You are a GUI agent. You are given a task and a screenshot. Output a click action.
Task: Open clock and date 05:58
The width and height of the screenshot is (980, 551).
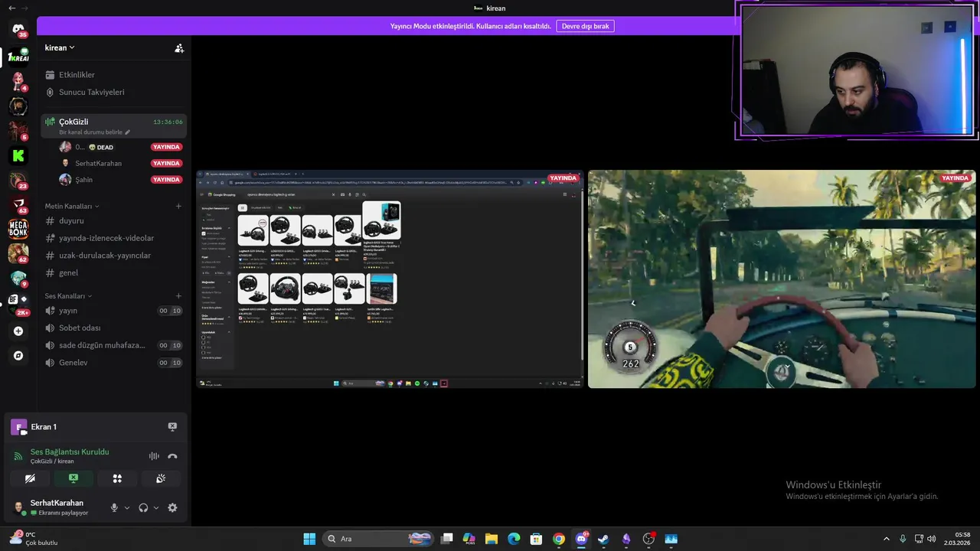coord(957,539)
